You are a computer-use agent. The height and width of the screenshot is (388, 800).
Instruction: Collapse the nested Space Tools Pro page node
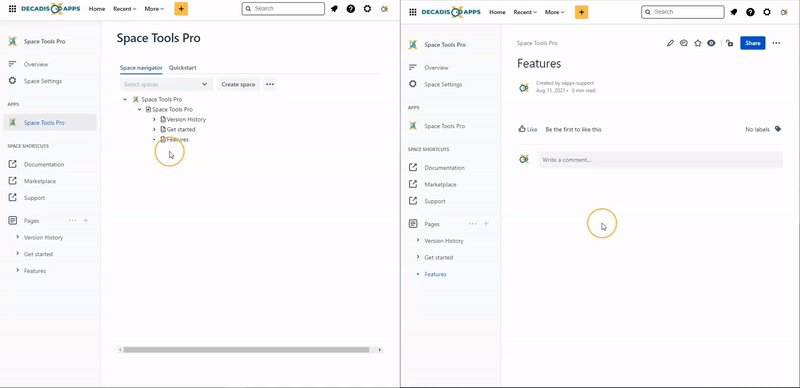pos(140,109)
